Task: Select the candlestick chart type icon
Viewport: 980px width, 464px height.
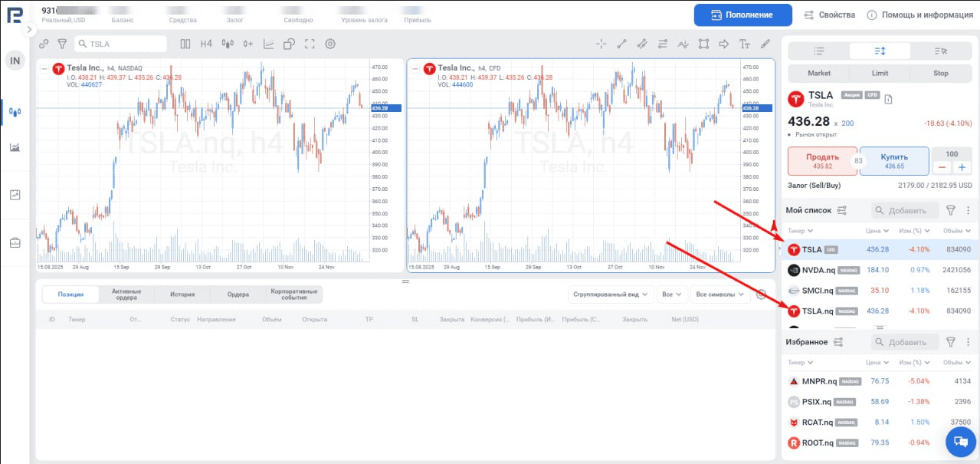Action: pyautogui.click(x=227, y=44)
